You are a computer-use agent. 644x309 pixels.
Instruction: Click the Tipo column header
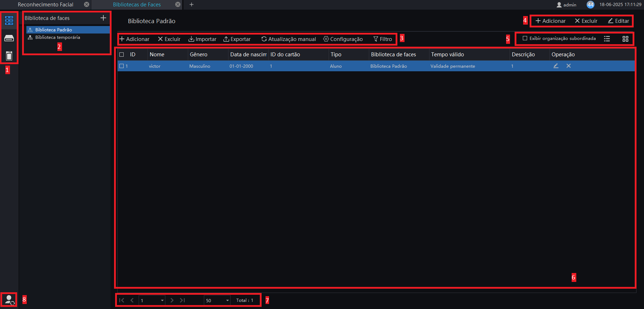336,55
